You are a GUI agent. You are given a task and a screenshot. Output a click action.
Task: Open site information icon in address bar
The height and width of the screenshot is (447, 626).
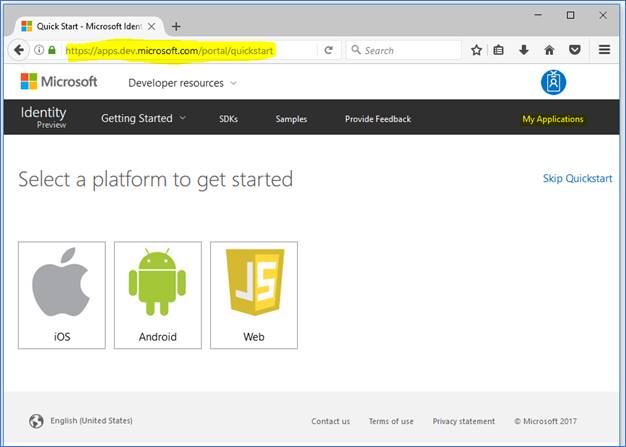(x=39, y=50)
